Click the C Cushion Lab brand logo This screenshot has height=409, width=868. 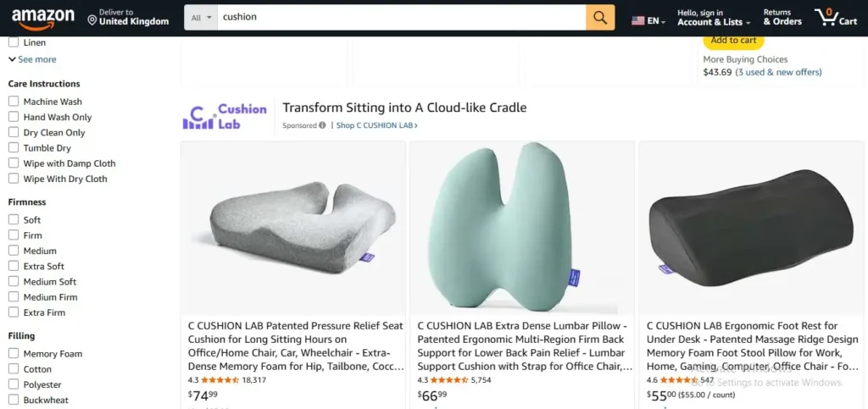click(x=225, y=116)
